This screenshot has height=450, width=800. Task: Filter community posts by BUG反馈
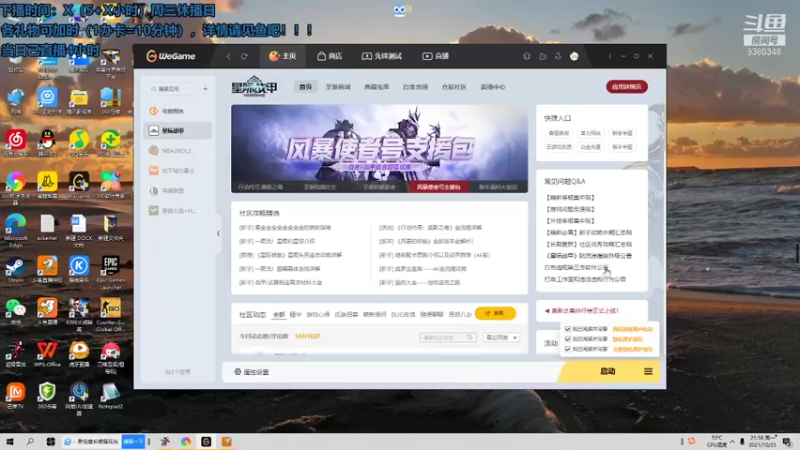click(403, 314)
